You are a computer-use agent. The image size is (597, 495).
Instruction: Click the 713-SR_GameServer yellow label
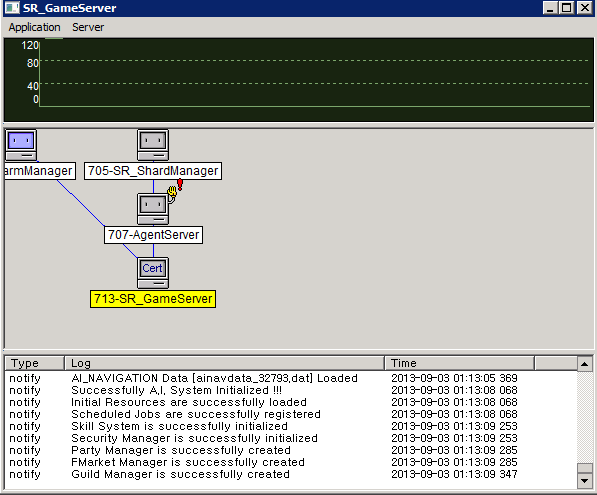click(x=153, y=299)
